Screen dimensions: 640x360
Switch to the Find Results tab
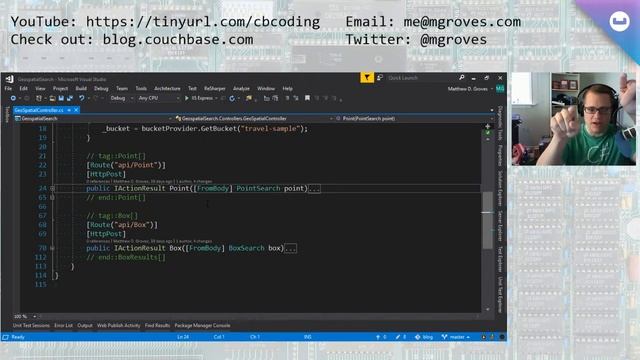point(157,326)
